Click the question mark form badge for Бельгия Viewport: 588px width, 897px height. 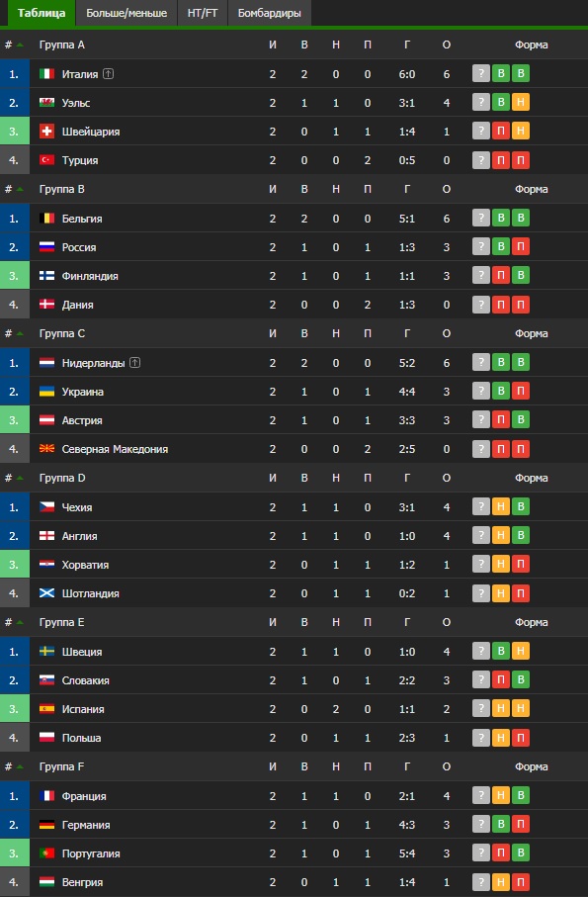point(481,218)
